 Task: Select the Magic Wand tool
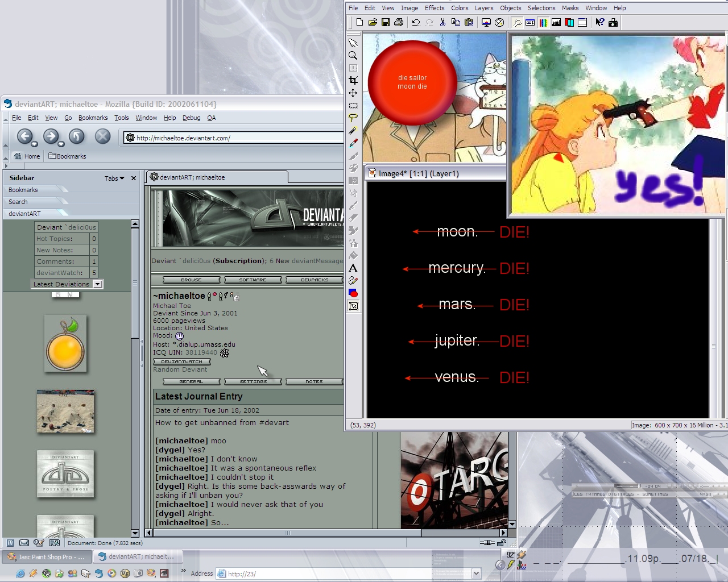click(353, 131)
